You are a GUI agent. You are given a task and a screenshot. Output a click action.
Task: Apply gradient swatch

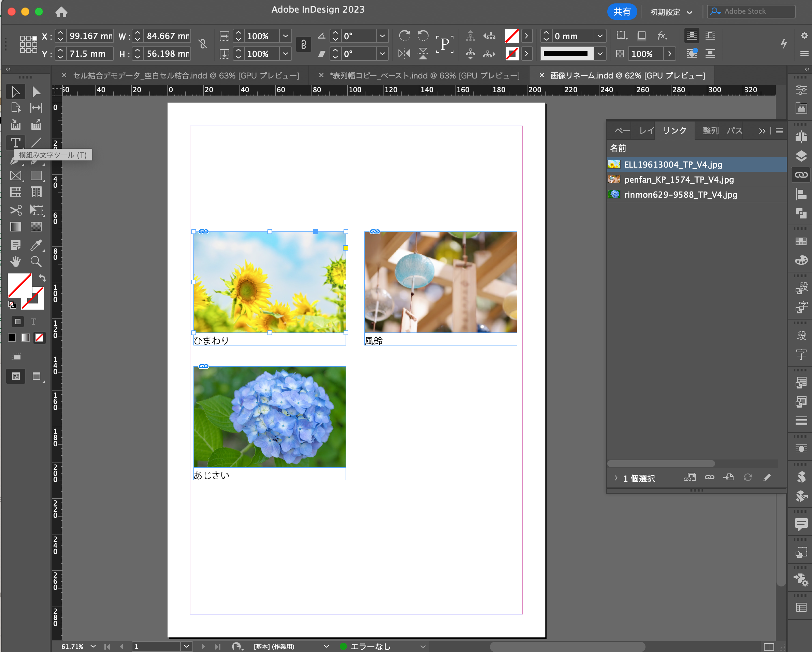click(x=25, y=338)
